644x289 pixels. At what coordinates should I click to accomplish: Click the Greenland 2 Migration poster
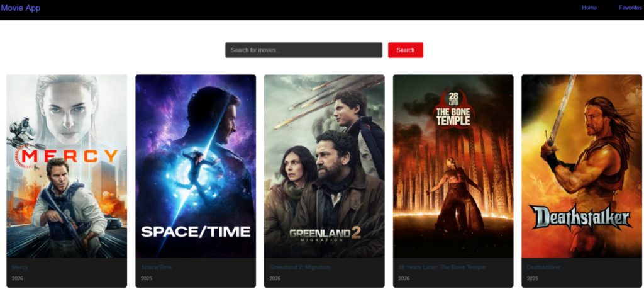tap(324, 166)
